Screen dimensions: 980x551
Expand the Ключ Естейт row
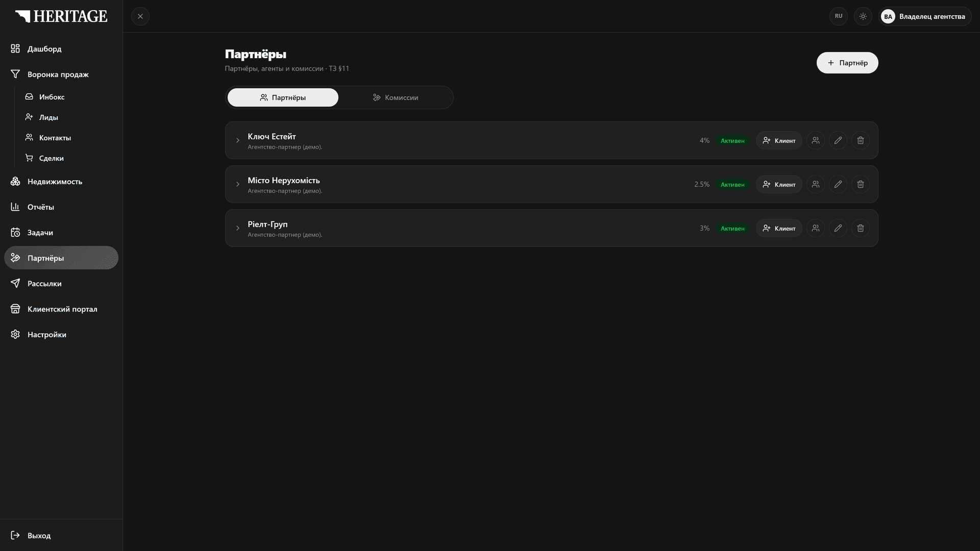[x=237, y=140]
